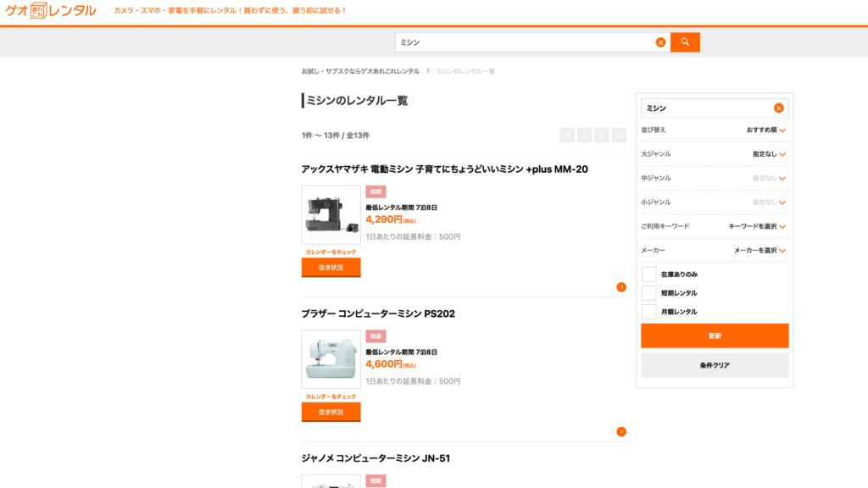
Task: Open the ゲオあれこれレンタル logo homepage
Action: 51,11
